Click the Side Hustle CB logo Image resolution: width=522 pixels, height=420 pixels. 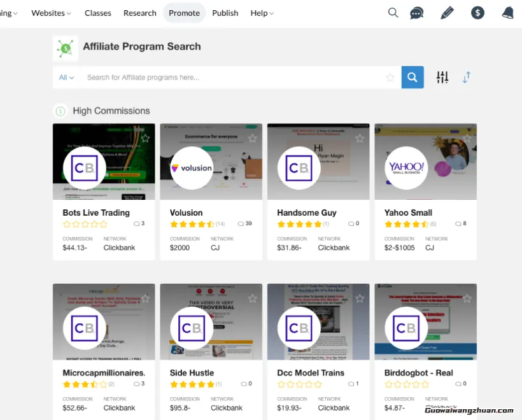(x=192, y=328)
